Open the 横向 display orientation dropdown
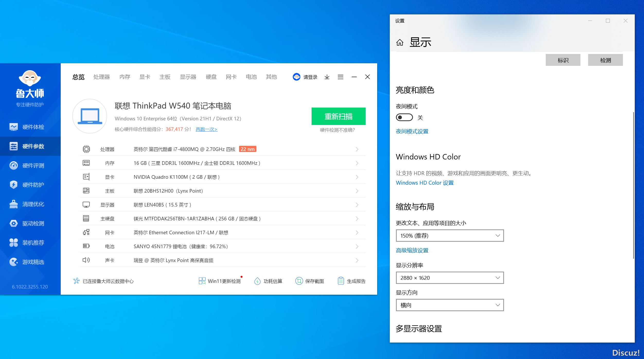 [450, 305]
